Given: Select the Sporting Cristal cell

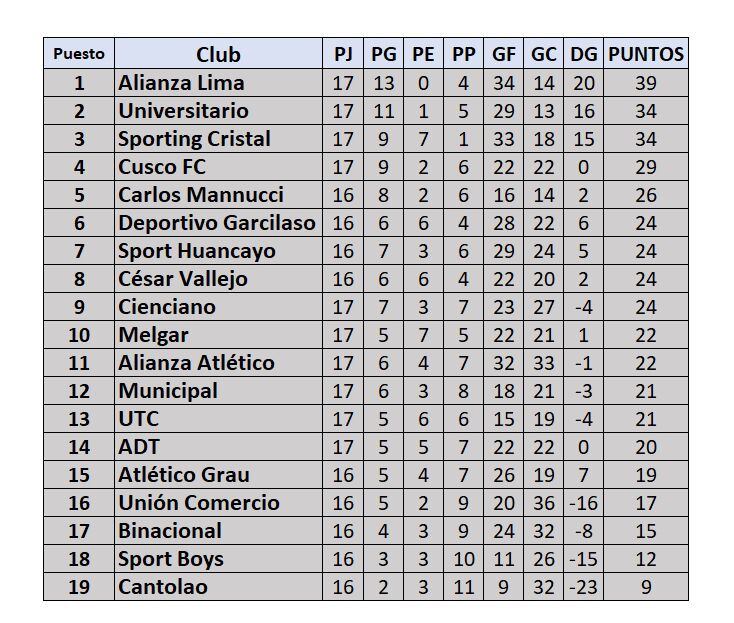Looking at the screenshot, I should [x=194, y=138].
